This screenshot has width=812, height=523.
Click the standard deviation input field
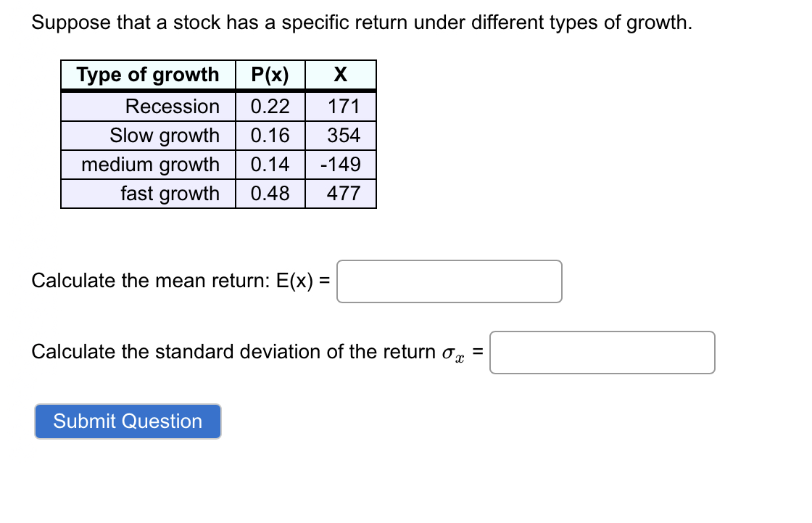tap(602, 352)
